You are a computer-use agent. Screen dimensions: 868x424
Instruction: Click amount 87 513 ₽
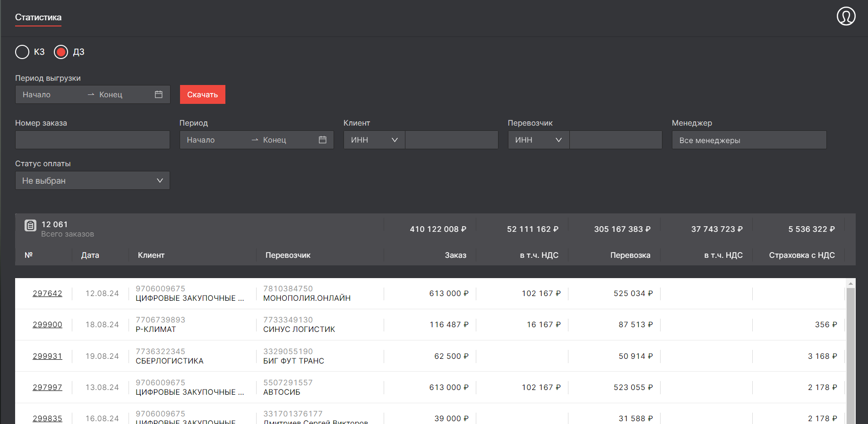pyautogui.click(x=636, y=324)
